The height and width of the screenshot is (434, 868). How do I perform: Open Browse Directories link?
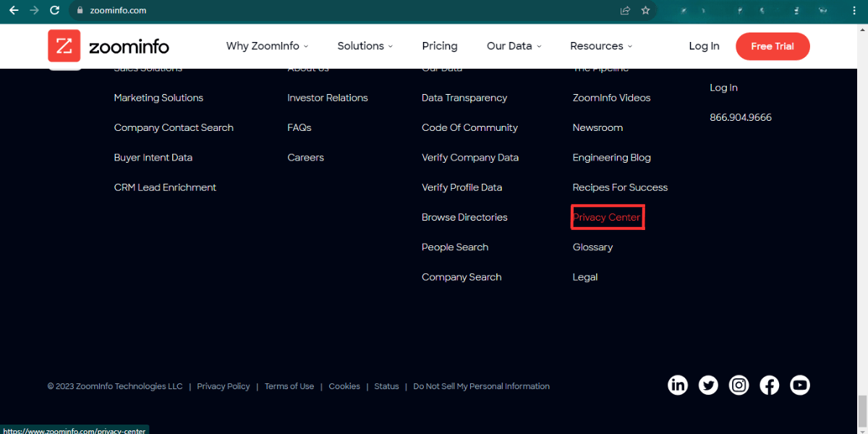click(464, 217)
